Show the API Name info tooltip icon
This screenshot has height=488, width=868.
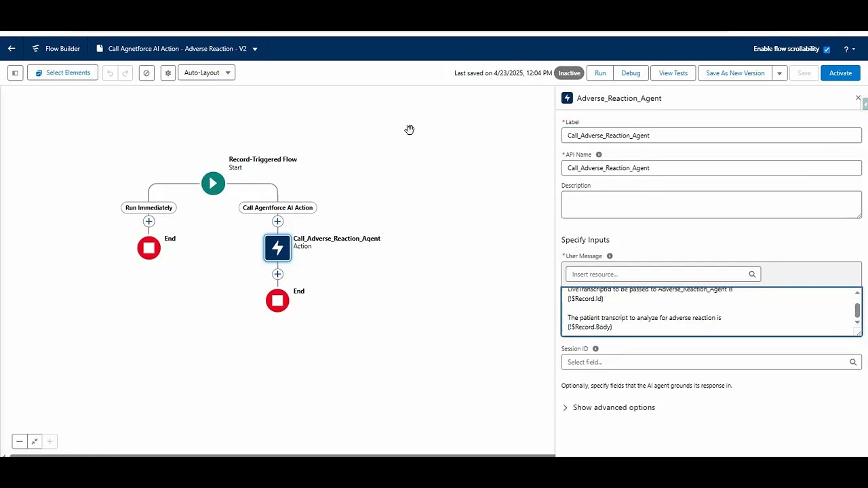pyautogui.click(x=599, y=155)
